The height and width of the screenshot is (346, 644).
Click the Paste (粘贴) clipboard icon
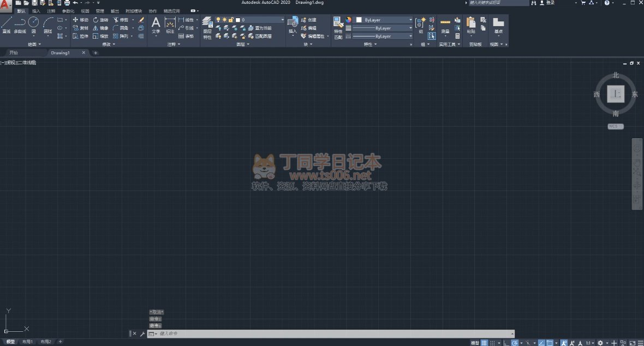pyautogui.click(x=471, y=25)
